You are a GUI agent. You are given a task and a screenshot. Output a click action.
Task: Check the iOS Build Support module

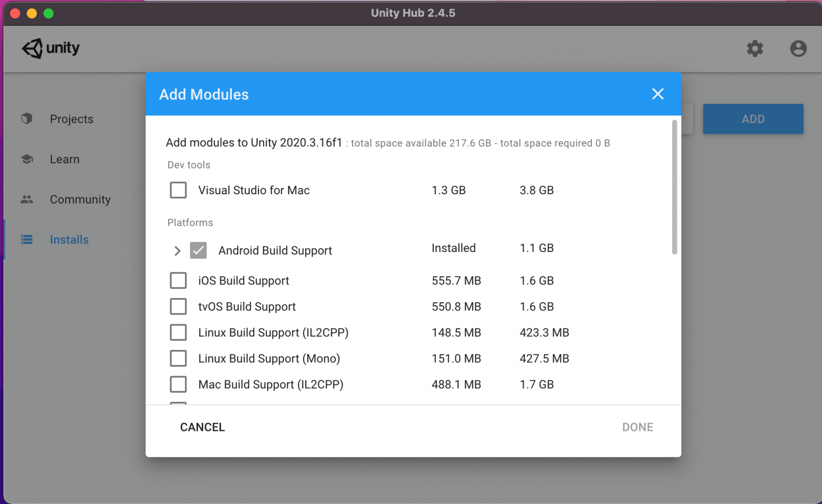pos(178,281)
